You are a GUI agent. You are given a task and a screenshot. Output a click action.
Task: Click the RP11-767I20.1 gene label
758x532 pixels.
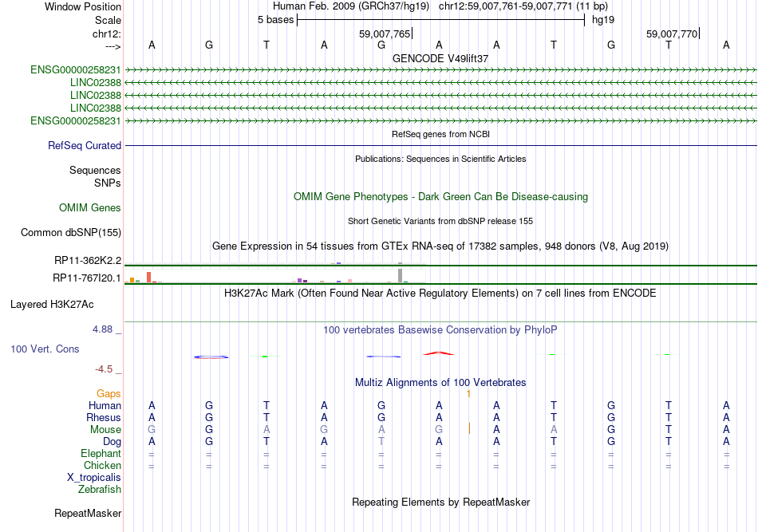[87, 278]
